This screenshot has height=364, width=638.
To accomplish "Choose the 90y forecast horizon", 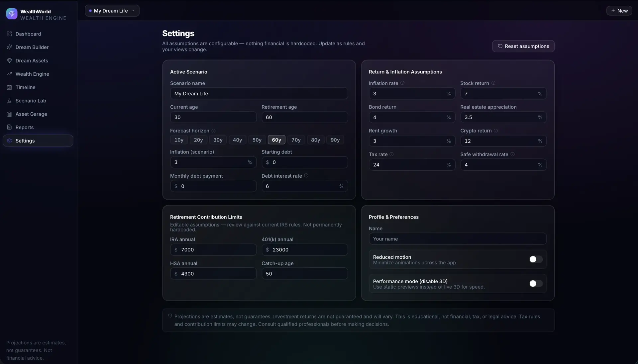I will (335, 140).
